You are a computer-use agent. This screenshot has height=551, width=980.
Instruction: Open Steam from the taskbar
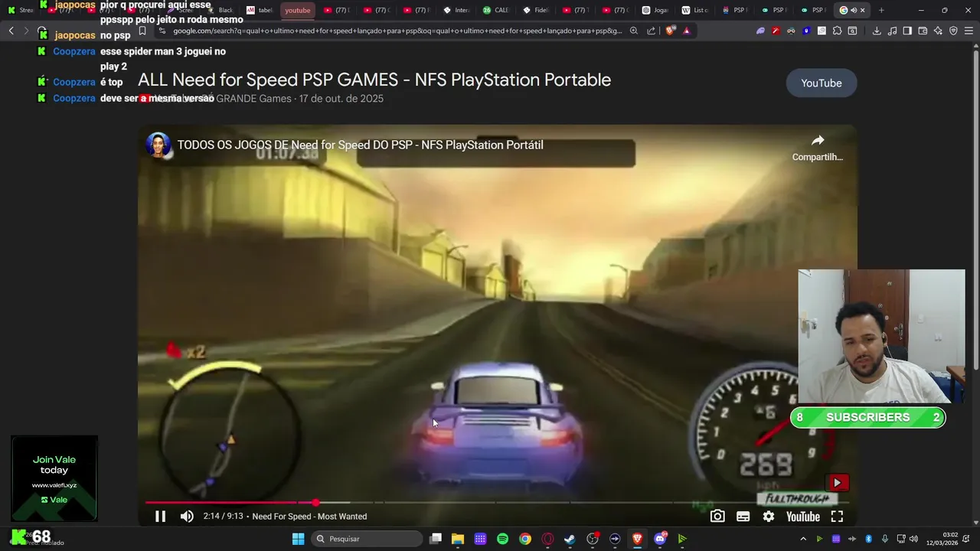pyautogui.click(x=570, y=539)
